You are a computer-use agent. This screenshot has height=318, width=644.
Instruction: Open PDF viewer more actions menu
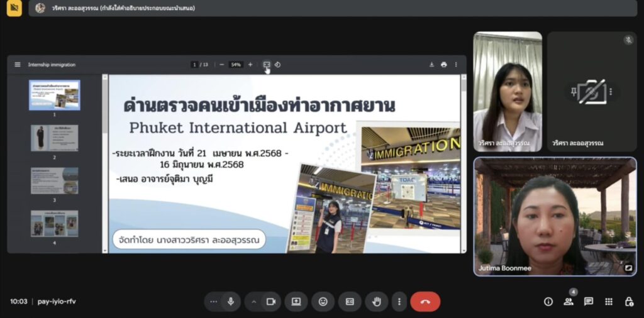456,65
